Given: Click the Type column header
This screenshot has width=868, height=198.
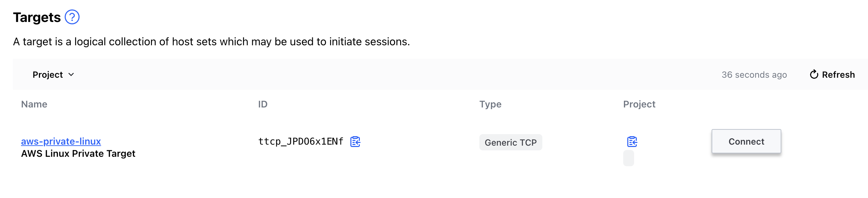Looking at the screenshot, I should click(x=490, y=104).
